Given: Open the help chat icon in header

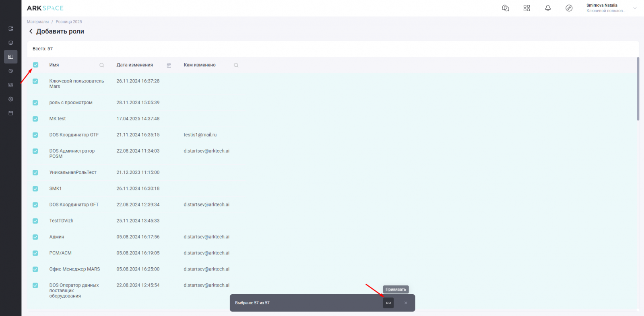Looking at the screenshot, I should click(x=506, y=8).
